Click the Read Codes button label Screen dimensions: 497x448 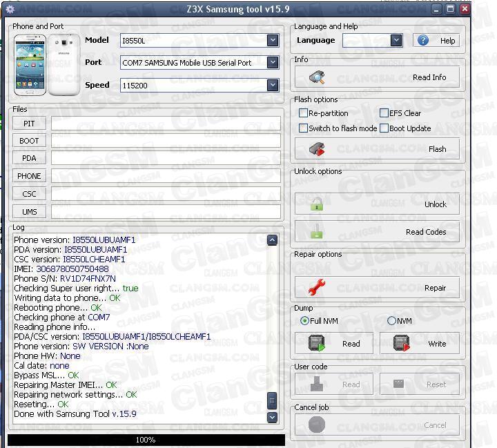[426, 232]
